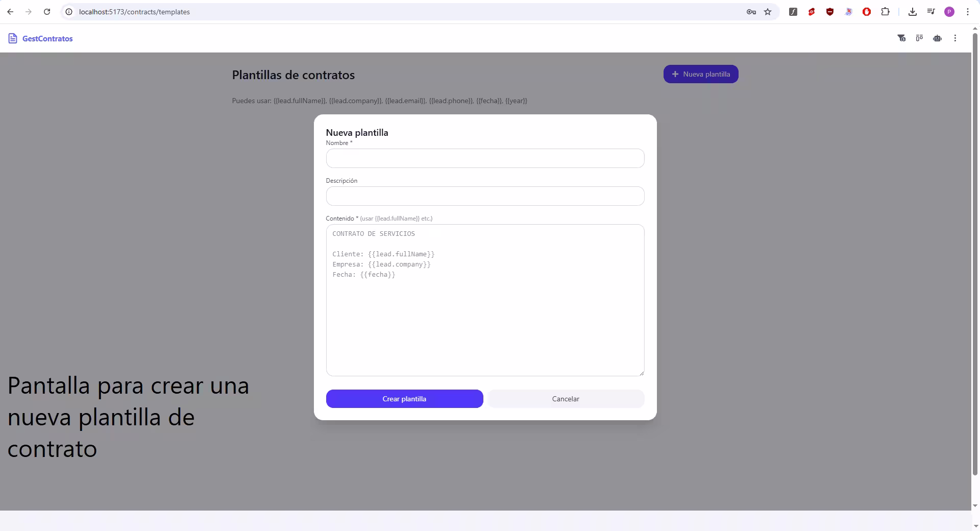This screenshot has height=531, width=980.
Task: Open the browser extensions puzzle piece icon
Action: (x=886, y=11)
